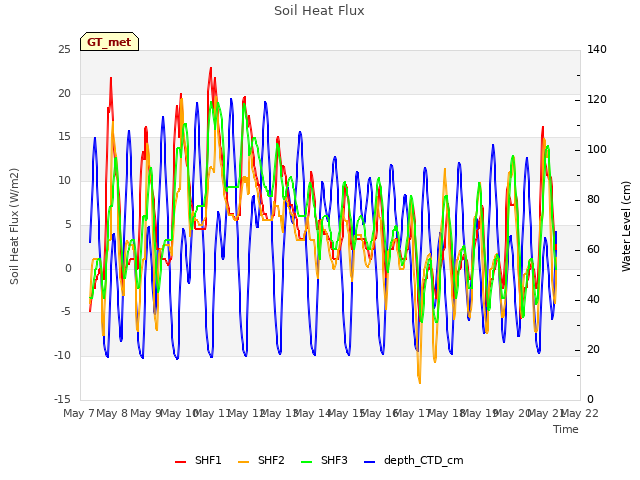Toggle the SHF3 legend entry
640x480 pixels.
pyautogui.click(x=324, y=460)
